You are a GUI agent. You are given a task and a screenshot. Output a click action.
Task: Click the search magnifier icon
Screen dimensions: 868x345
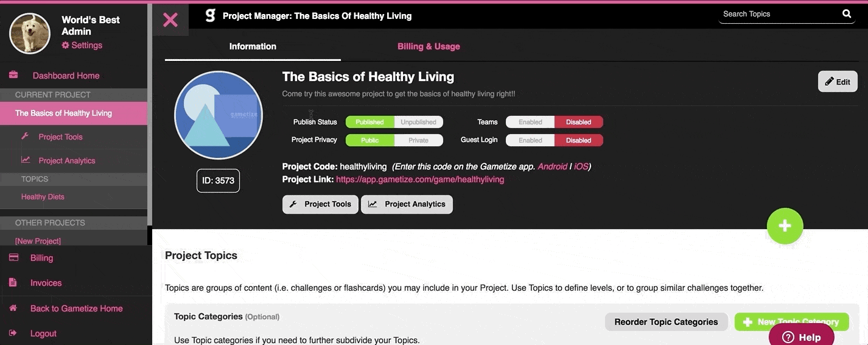847,13
